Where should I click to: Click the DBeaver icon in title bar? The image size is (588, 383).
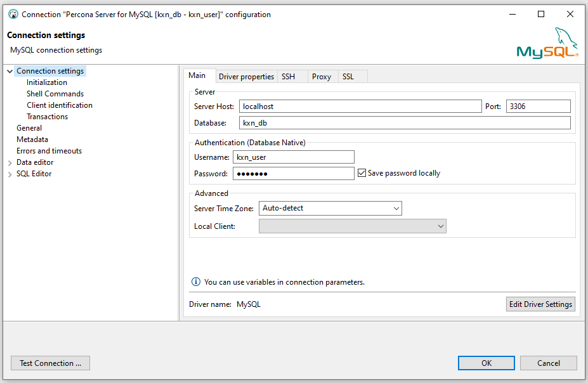(x=13, y=14)
